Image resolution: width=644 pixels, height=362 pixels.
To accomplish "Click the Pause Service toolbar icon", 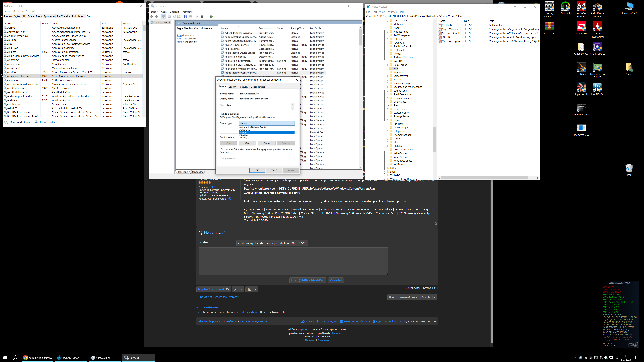I will click(x=206, y=17).
